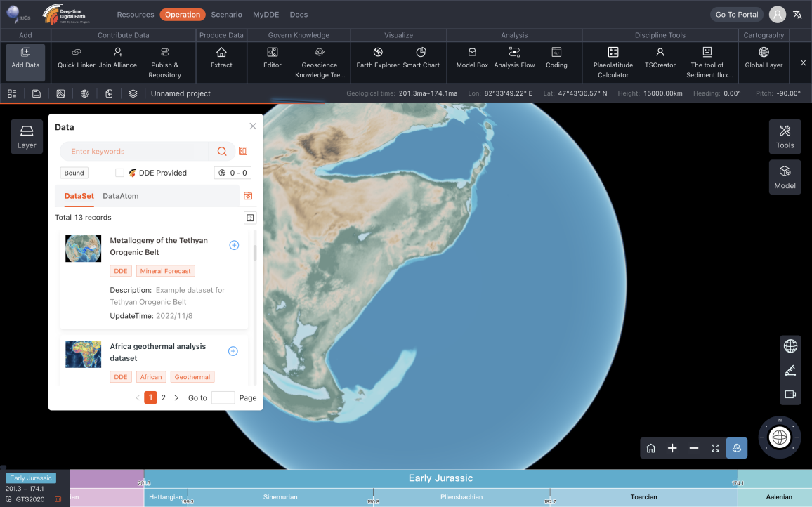The width and height of the screenshot is (812, 507).
Task: Open the Scenario menu
Action: point(226,15)
